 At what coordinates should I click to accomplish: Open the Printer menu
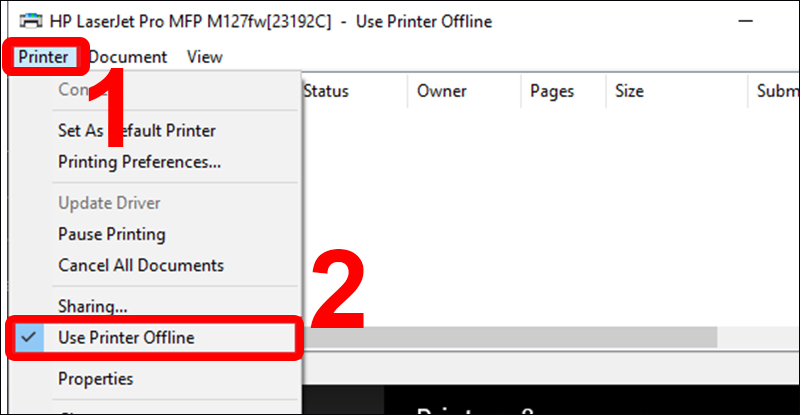(43, 57)
